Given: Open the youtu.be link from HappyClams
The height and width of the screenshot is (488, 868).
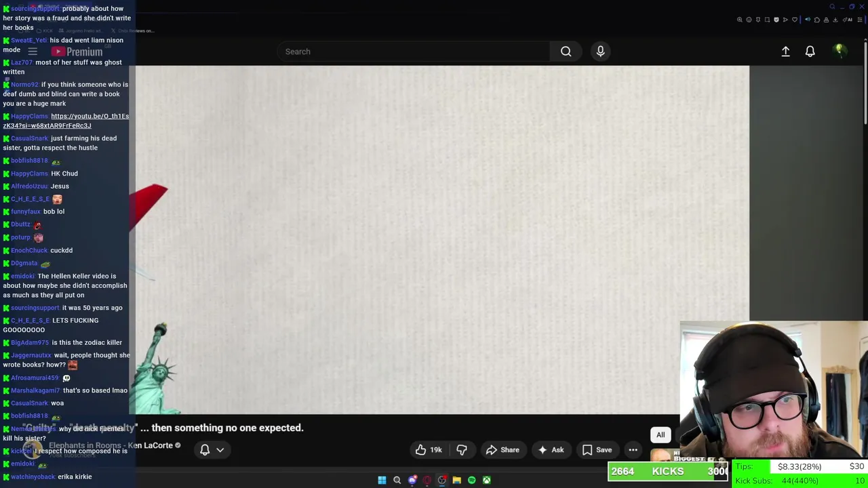Looking at the screenshot, I should [66, 121].
